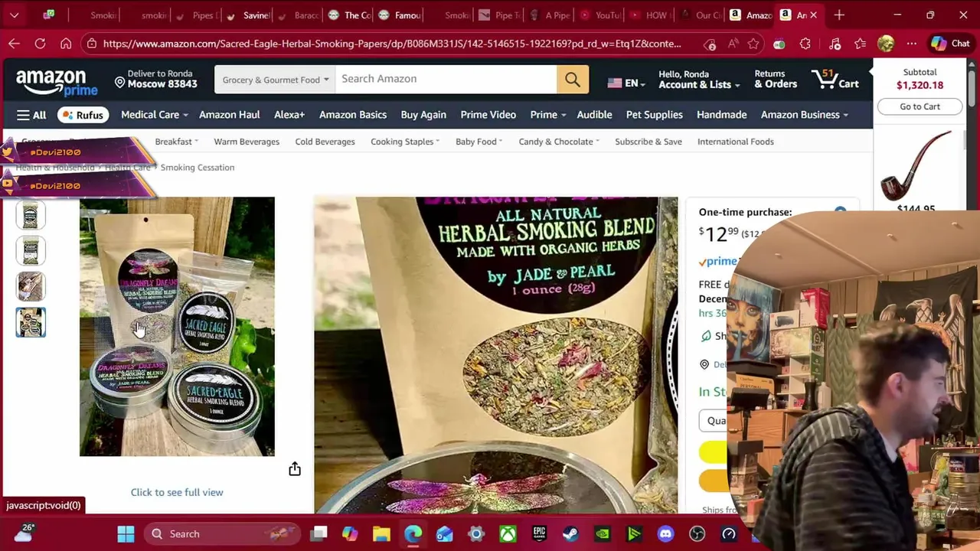Click Returns & Orders link
The width and height of the screenshot is (980, 551).
click(x=776, y=80)
